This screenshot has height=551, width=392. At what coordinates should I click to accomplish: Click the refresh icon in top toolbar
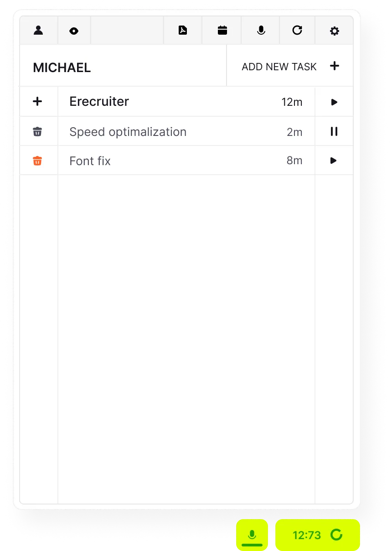point(297,31)
